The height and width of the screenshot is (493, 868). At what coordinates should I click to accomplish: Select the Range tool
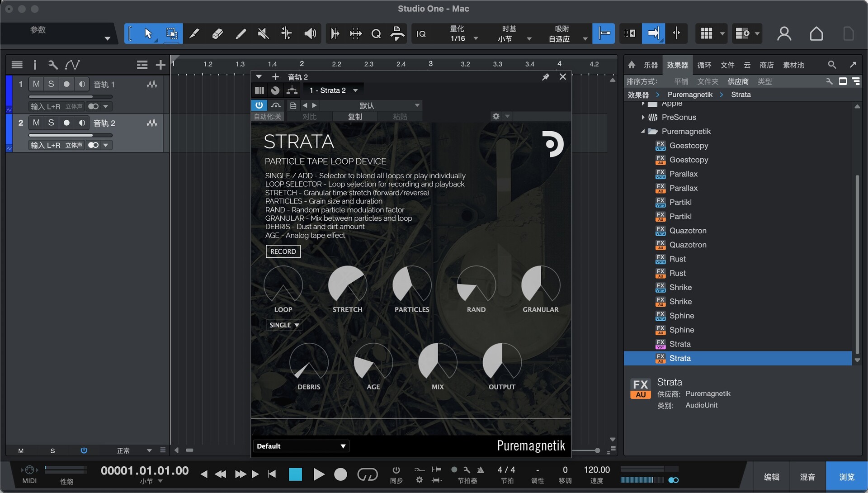(171, 33)
